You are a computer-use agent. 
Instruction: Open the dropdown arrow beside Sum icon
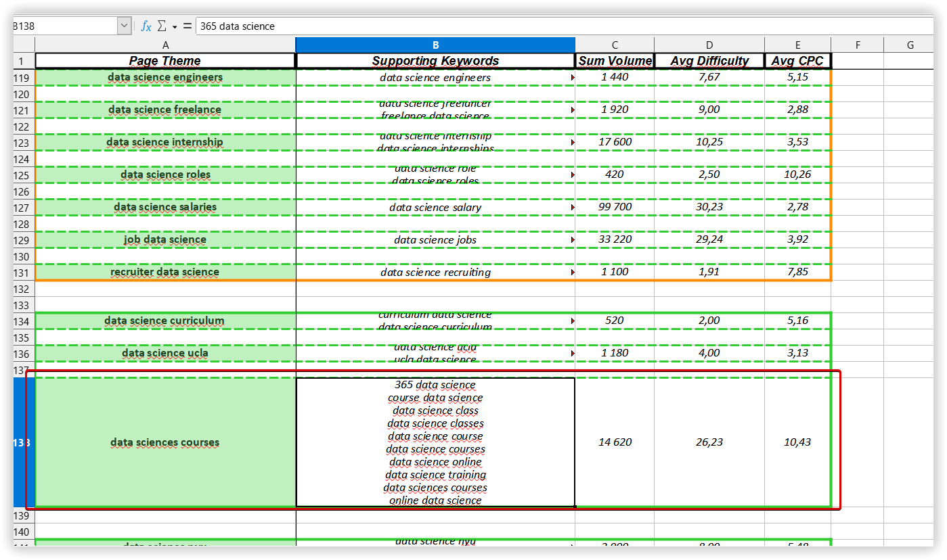[174, 26]
